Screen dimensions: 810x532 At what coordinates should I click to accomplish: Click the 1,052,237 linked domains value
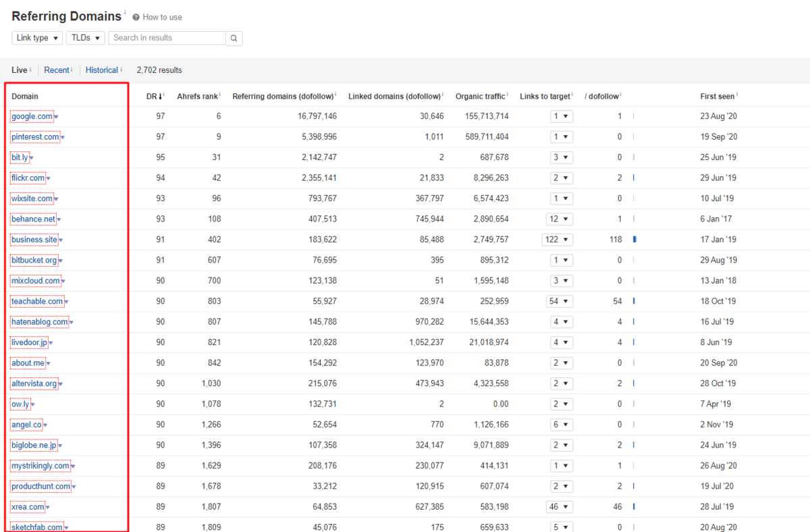point(426,342)
